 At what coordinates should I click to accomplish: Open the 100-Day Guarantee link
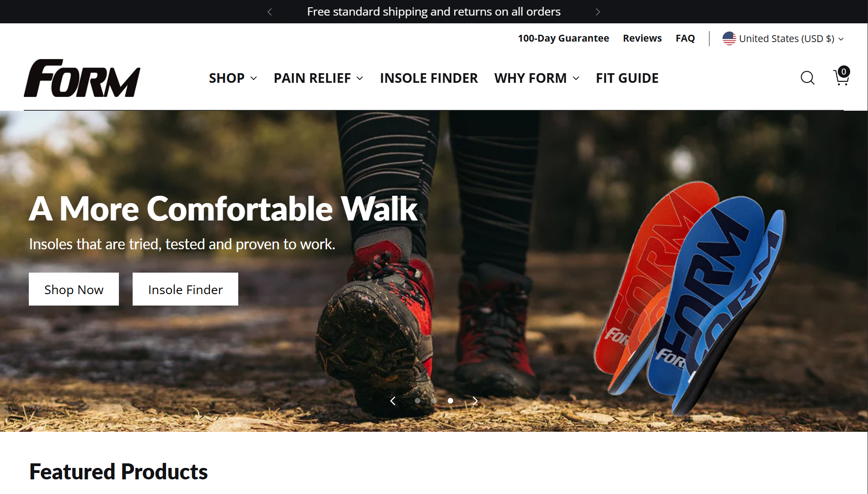[563, 38]
